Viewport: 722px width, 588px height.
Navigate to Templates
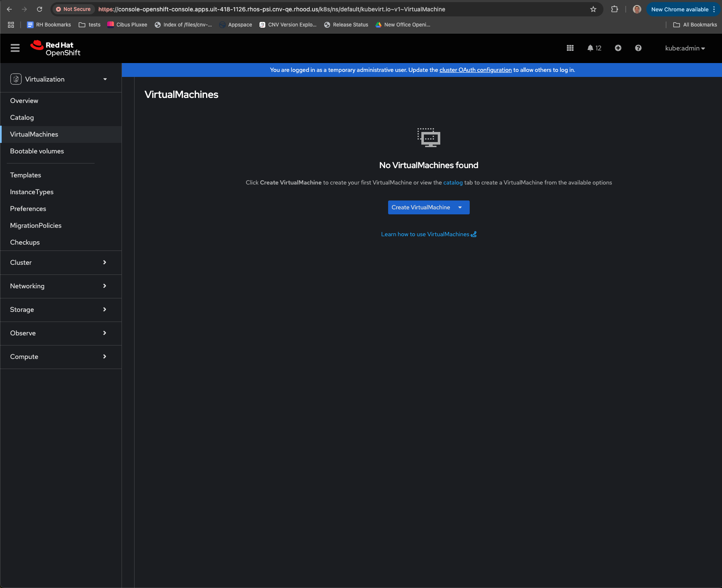tap(61, 175)
